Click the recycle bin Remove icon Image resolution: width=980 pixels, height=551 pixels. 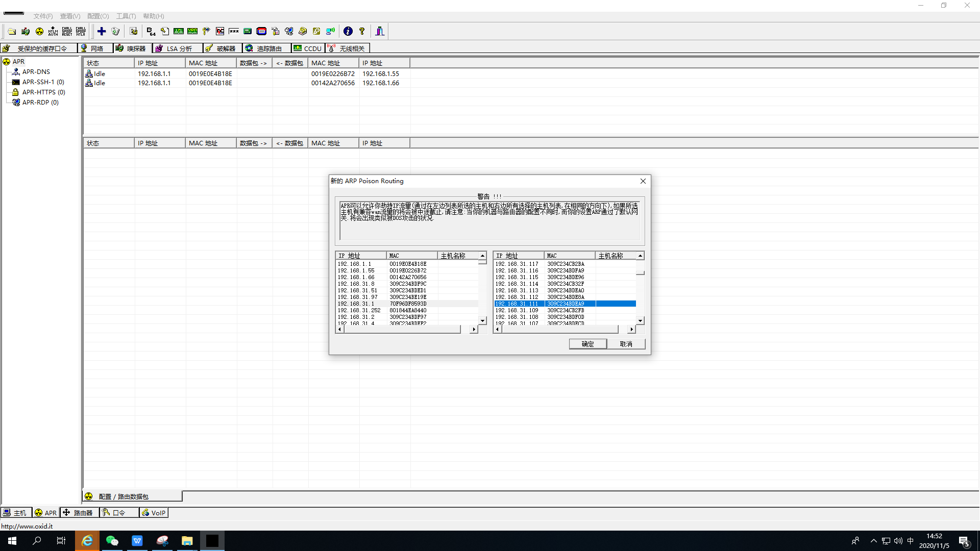[x=115, y=32]
